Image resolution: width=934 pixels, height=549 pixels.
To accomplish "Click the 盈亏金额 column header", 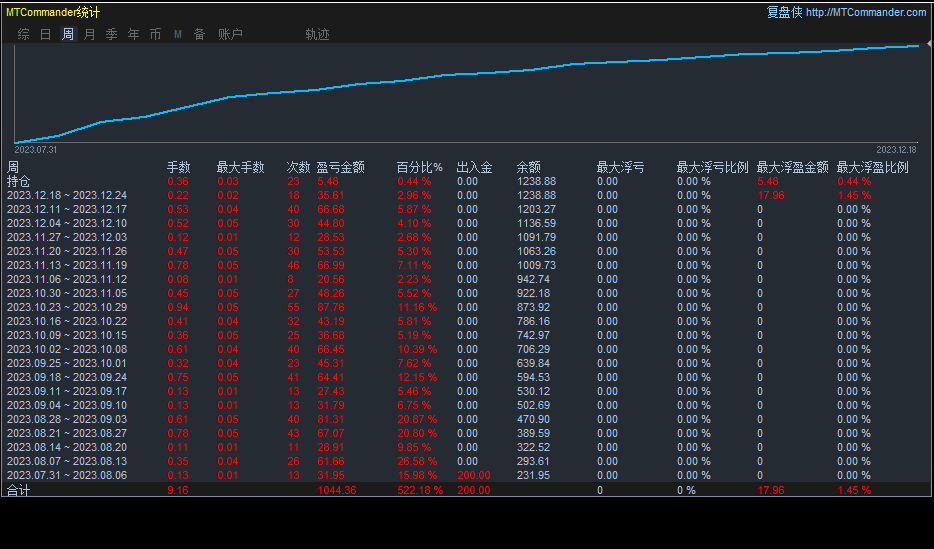I will click(x=340, y=167).
